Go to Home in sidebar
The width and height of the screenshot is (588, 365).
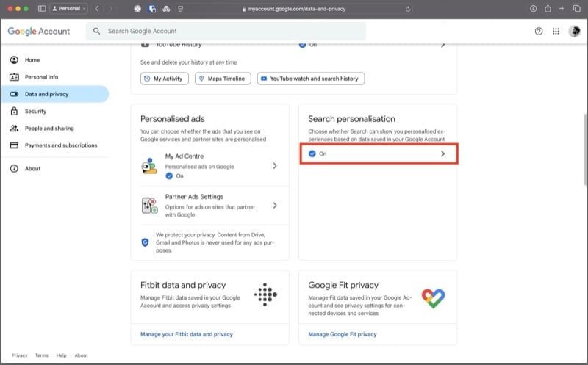pyautogui.click(x=55, y=60)
